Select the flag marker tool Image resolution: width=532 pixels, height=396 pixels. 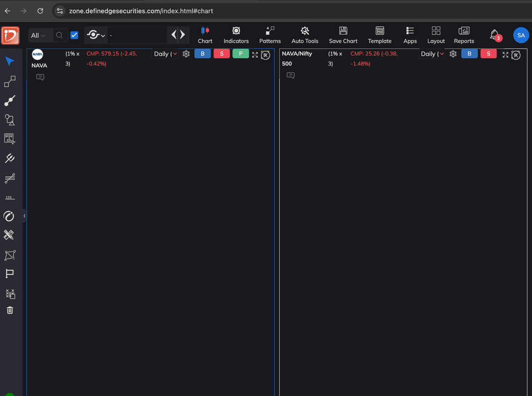point(9,273)
